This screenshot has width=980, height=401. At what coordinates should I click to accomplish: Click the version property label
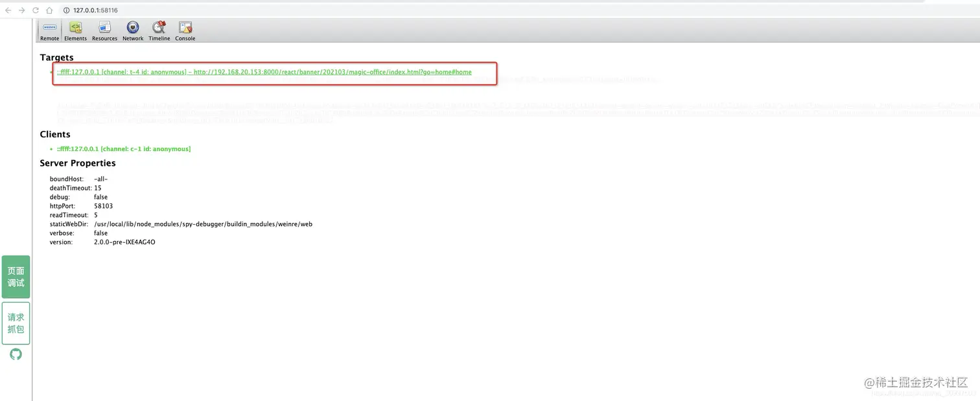pos(62,242)
